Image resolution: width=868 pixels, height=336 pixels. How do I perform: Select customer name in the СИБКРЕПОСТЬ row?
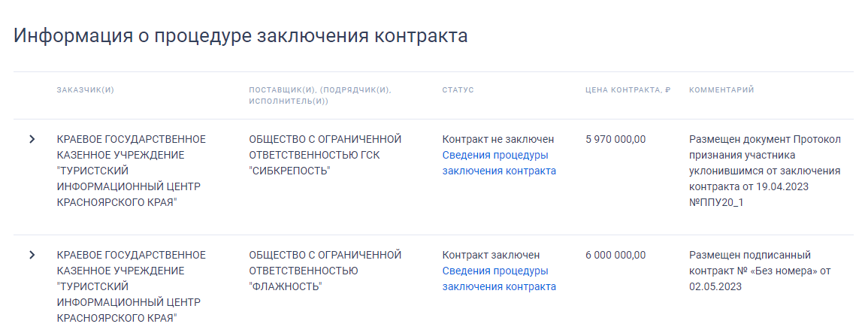click(131, 171)
